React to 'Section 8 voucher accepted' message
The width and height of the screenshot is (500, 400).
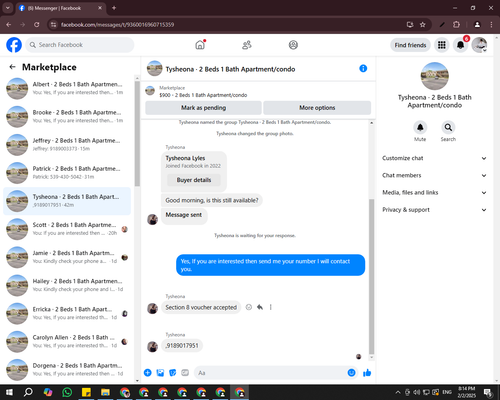[249, 307]
